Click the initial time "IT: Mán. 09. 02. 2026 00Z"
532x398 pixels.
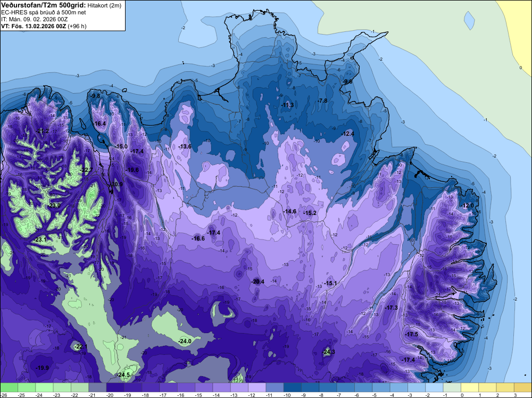(34, 19)
